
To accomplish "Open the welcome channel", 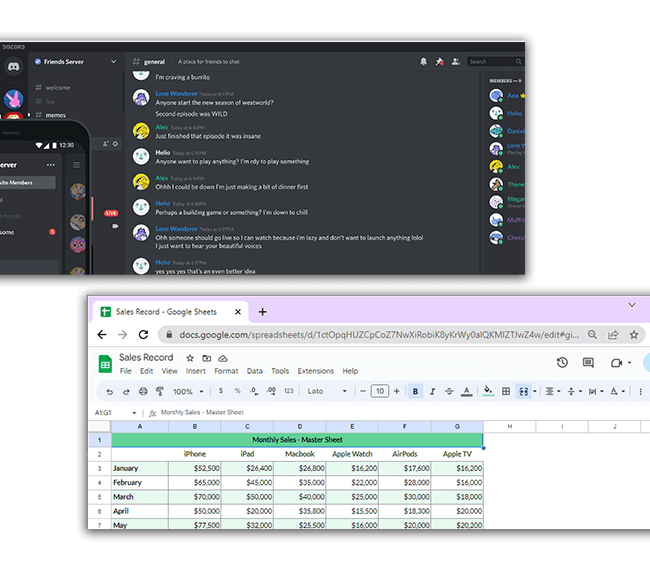I will tap(53, 87).
